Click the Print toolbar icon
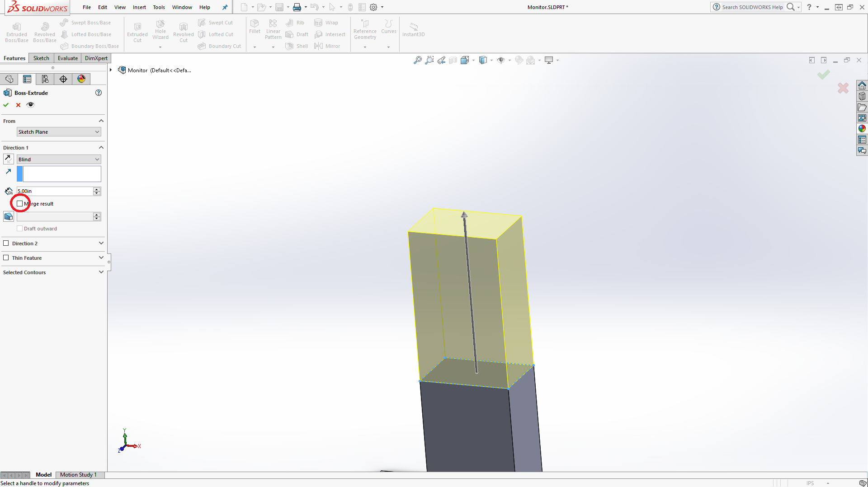The height and width of the screenshot is (487, 868). (297, 7)
